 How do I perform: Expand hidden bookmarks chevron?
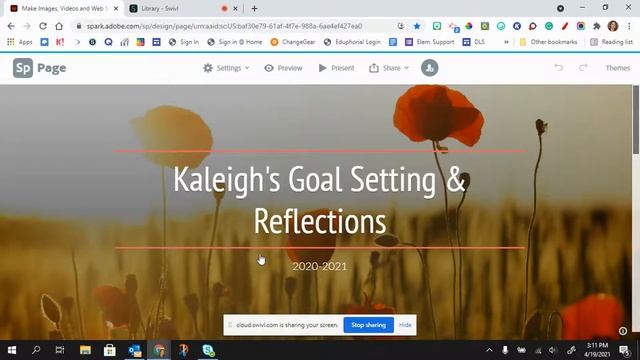[x=506, y=42]
